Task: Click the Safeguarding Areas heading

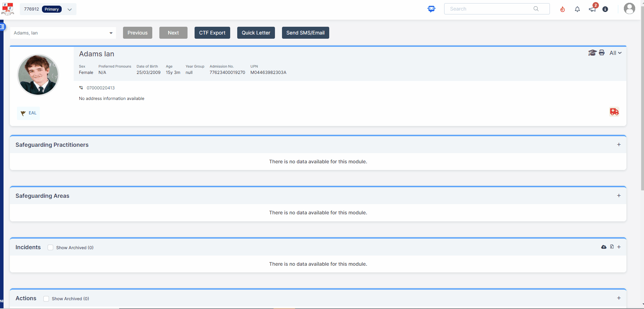Action: (x=42, y=196)
